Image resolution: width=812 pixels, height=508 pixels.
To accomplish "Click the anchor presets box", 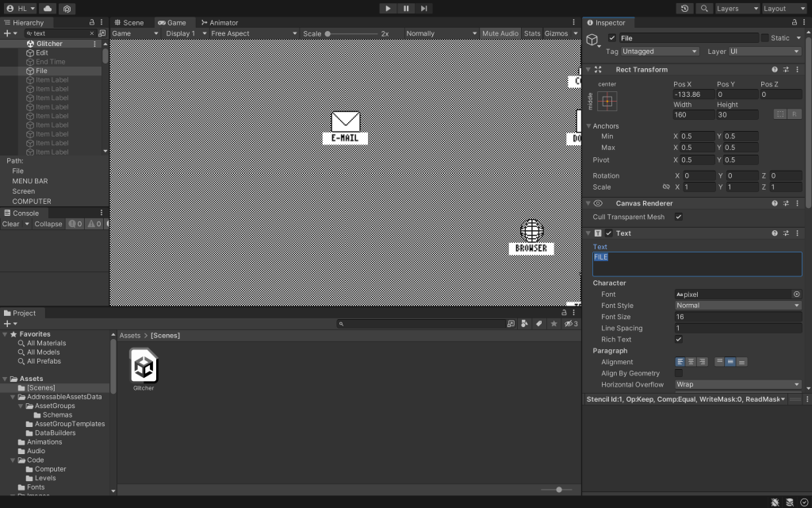I will [x=607, y=102].
